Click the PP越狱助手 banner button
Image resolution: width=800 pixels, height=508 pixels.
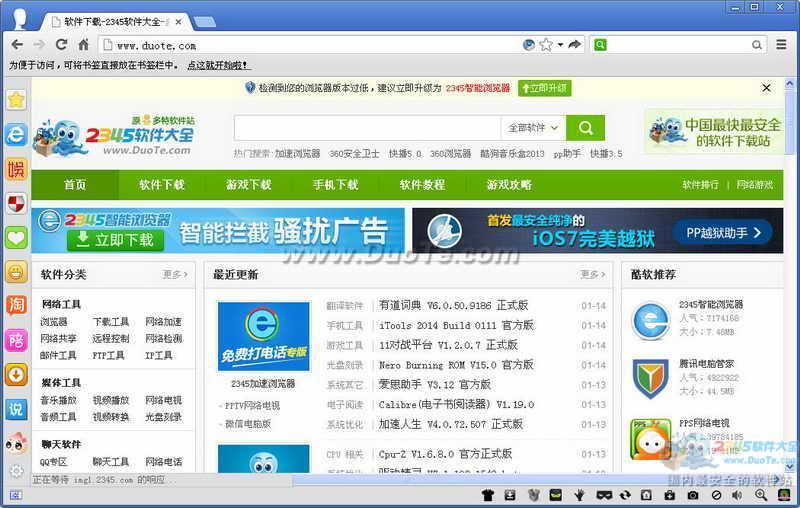pyautogui.click(x=722, y=233)
